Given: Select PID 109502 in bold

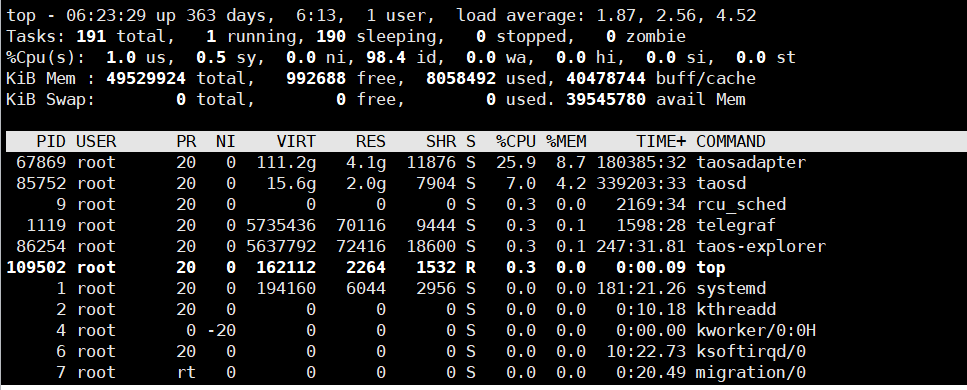Looking at the screenshot, I should pos(36,268).
